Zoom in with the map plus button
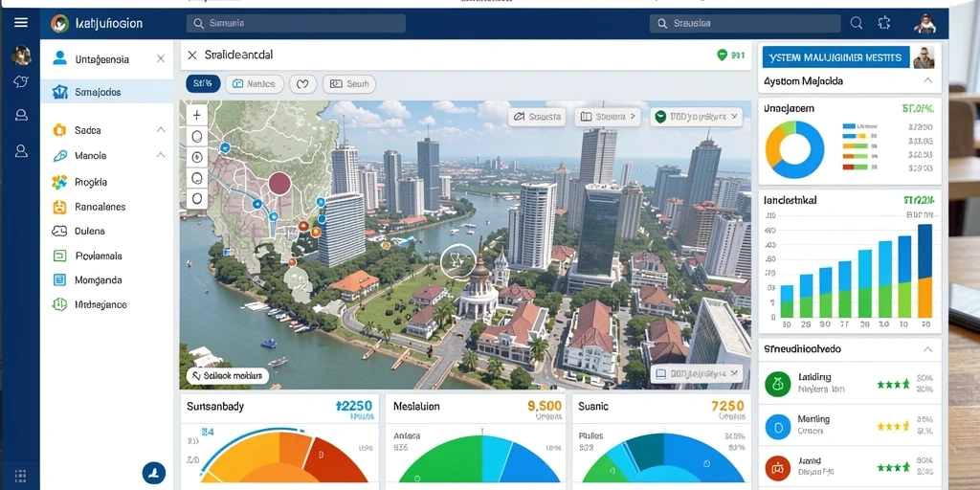This screenshot has width=980, height=490. click(x=196, y=116)
